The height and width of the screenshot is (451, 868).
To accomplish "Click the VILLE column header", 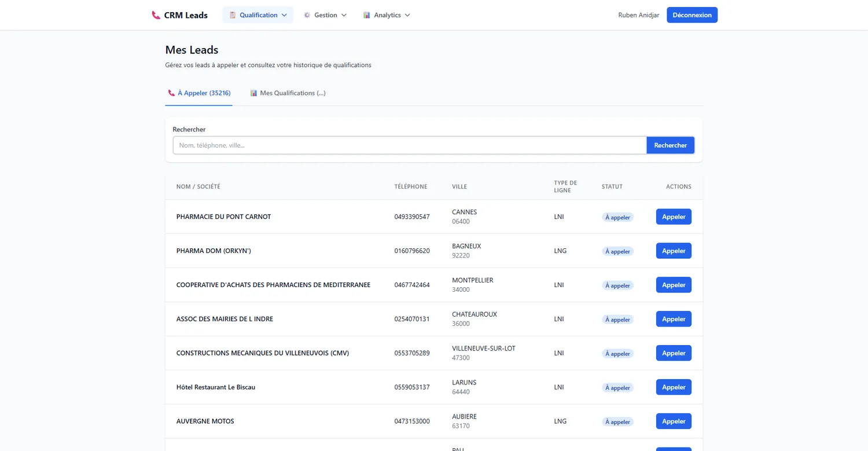I will click(x=459, y=186).
